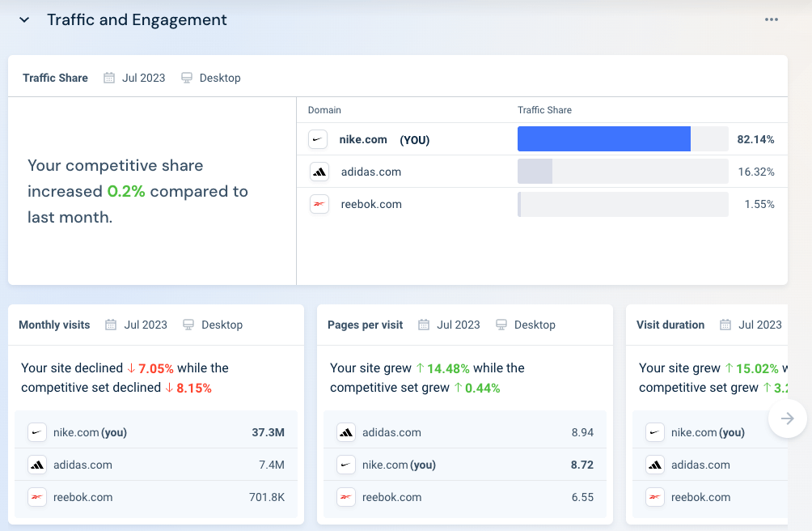Click the Visit duration card title
The width and height of the screenshot is (812, 531).
(670, 325)
